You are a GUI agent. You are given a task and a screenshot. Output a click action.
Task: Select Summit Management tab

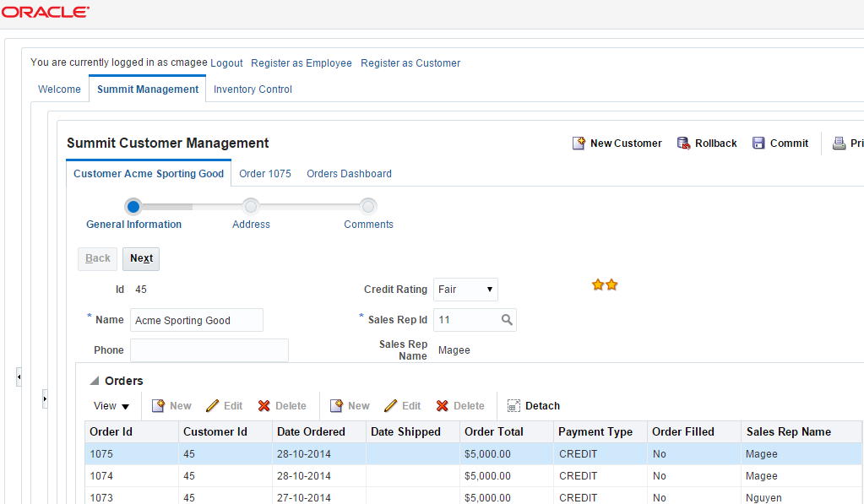point(148,89)
